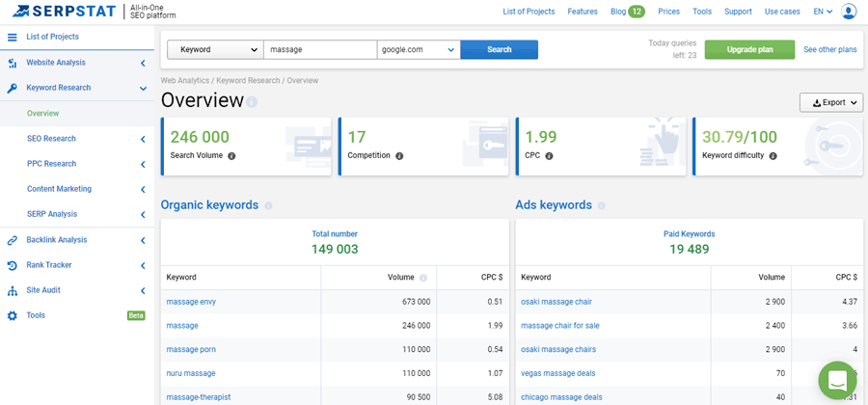The height and width of the screenshot is (405, 868).
Task: Click the Ads keywords info icon
Action: click(x=601, y=205)
